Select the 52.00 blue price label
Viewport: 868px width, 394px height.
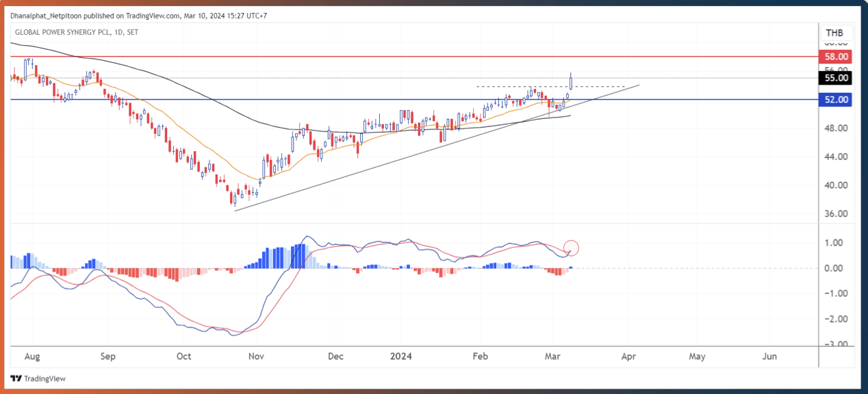click(837, 100)
